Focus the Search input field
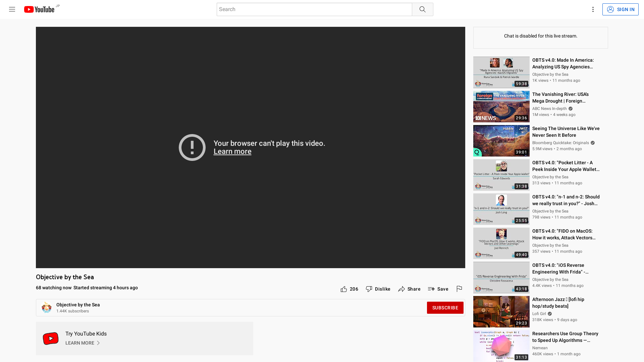The width and height of the screenshot is (644, 362). (314, 9)
